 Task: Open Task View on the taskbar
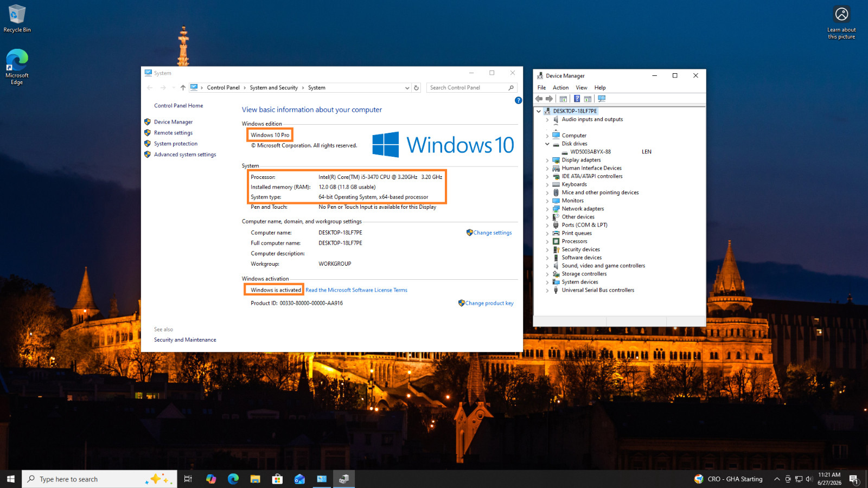coord(188,479)
